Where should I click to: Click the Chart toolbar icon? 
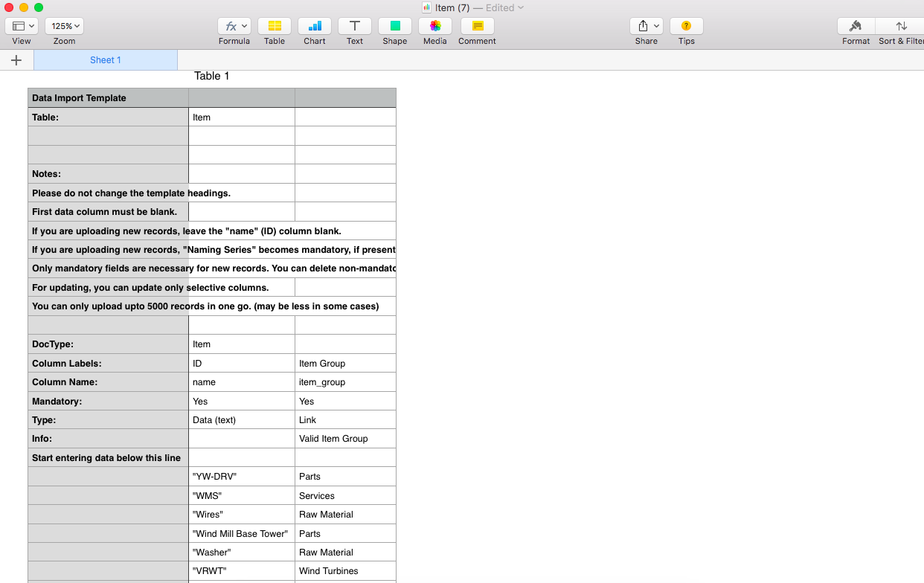click(315, 26)
